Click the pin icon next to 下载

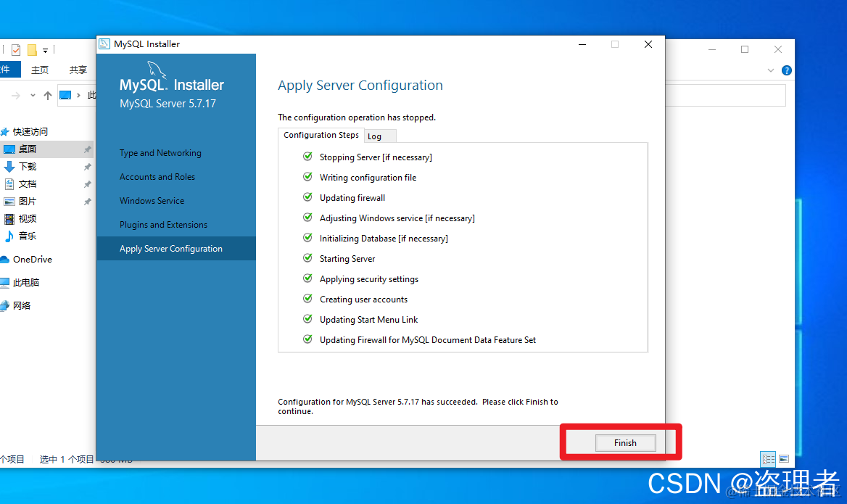87,167
